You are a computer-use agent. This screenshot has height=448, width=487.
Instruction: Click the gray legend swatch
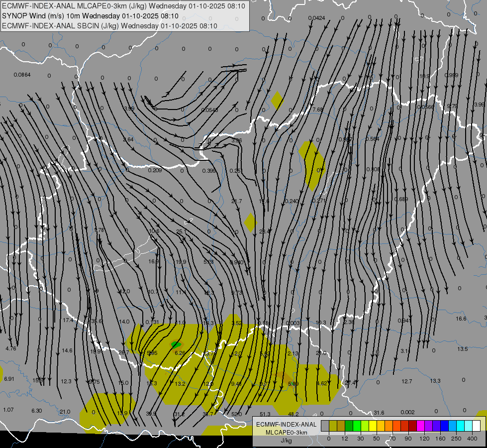coord(325,426)
